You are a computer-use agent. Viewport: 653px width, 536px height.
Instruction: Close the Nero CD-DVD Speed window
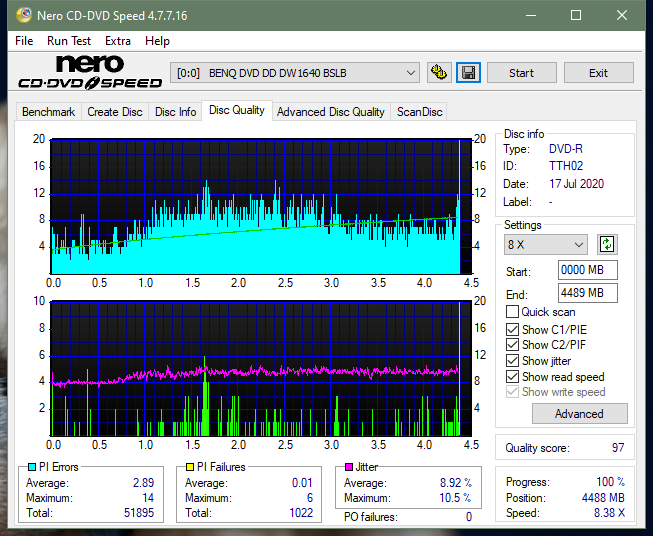click(622, 15)
